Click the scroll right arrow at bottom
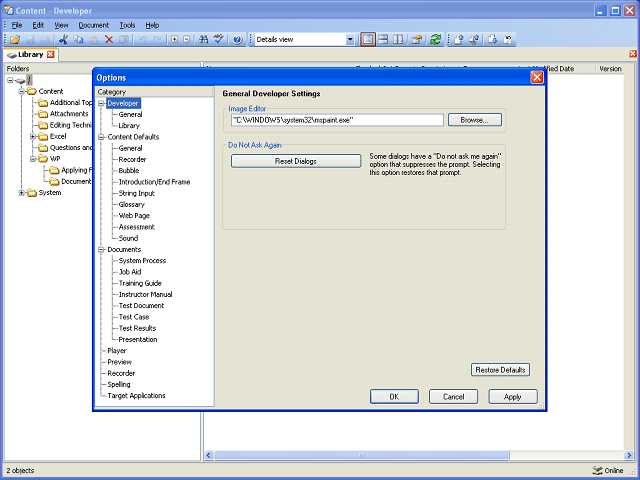The image size is (640, 480). pos(629,455)
